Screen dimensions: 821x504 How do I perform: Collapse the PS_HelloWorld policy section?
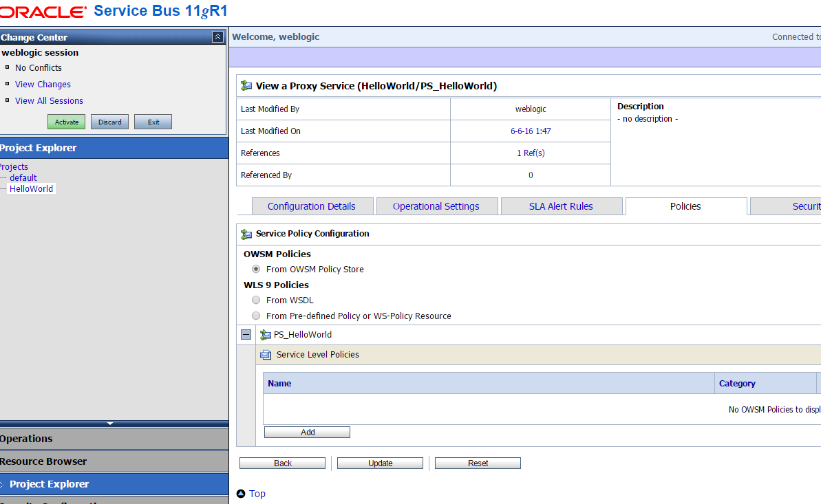pos(246,335)
